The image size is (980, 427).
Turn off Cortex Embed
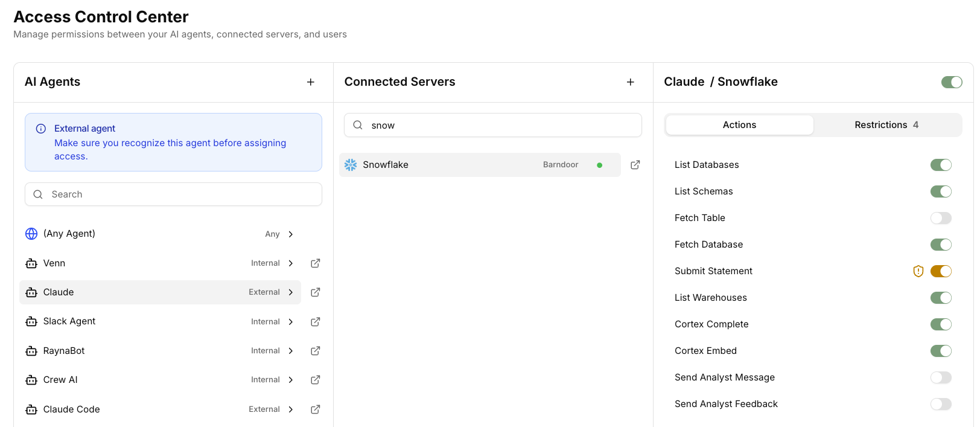tap(941, 351)
